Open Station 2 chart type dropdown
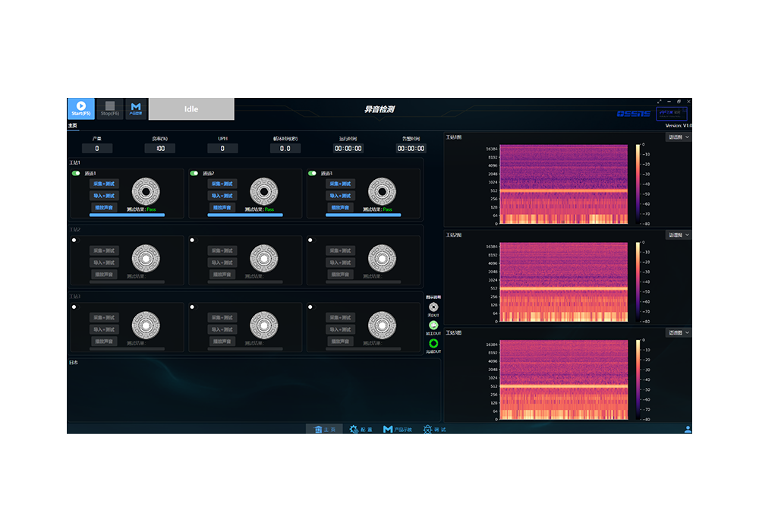The image size is (759, 532). 679,235
